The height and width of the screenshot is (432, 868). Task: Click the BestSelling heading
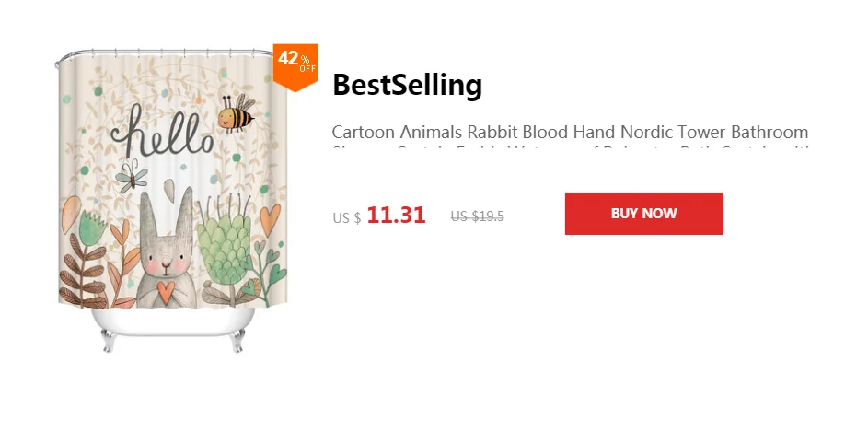pos(407,85)
